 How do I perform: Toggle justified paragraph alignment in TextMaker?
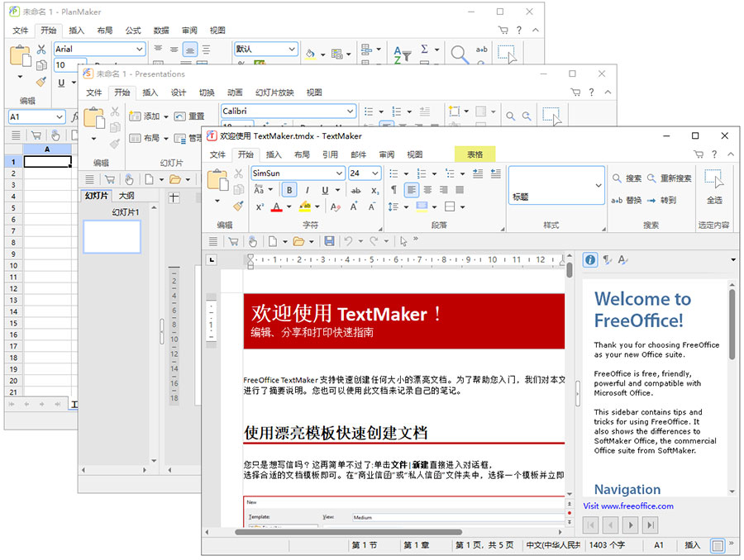point(460,190)
